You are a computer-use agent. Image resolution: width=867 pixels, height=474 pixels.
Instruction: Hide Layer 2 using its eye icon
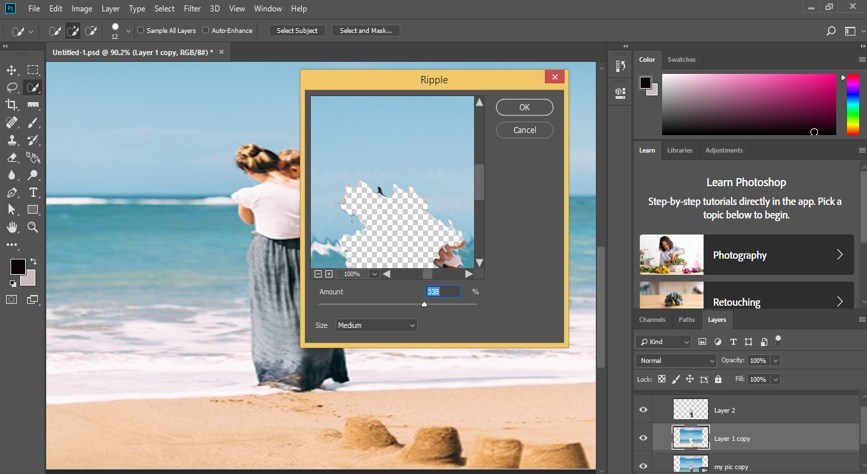643,409
